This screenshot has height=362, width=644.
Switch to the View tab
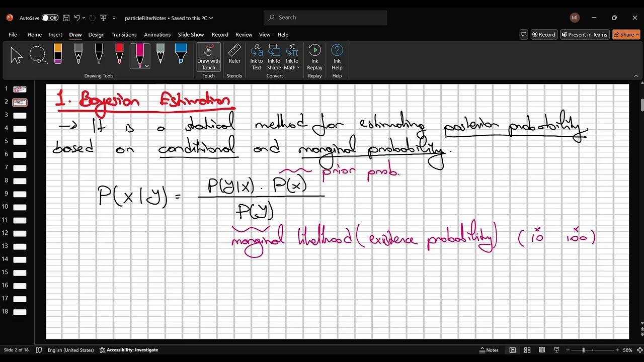click(265, 35)
